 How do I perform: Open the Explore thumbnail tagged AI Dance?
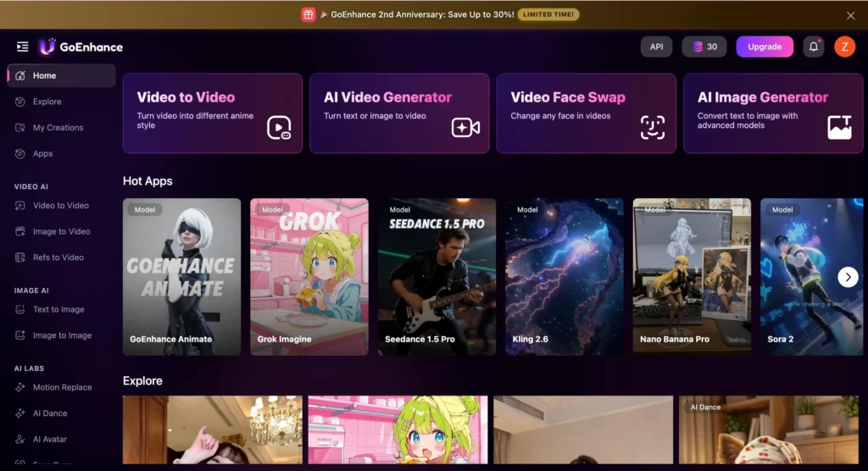(x=768, y=429)
